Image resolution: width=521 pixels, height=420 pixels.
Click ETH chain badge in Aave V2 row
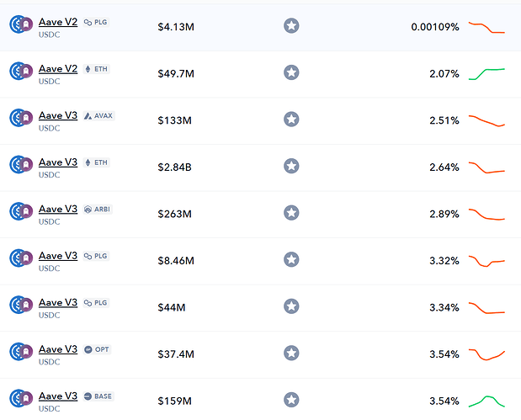96,69
